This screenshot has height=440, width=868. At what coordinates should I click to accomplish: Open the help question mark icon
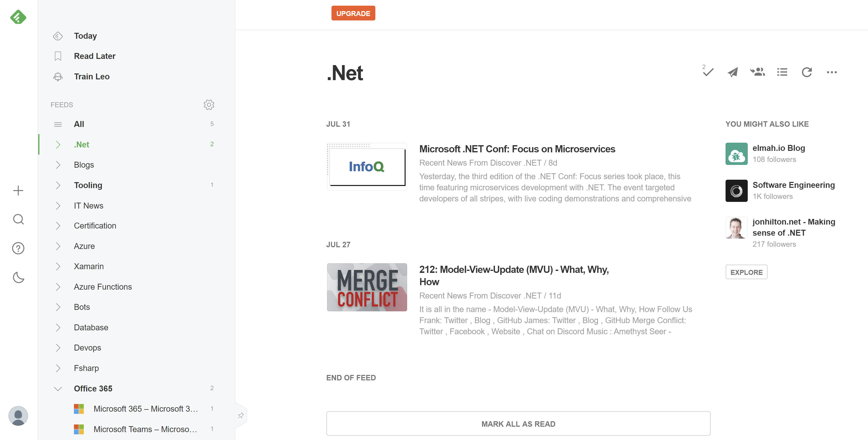tap(18, 248)
